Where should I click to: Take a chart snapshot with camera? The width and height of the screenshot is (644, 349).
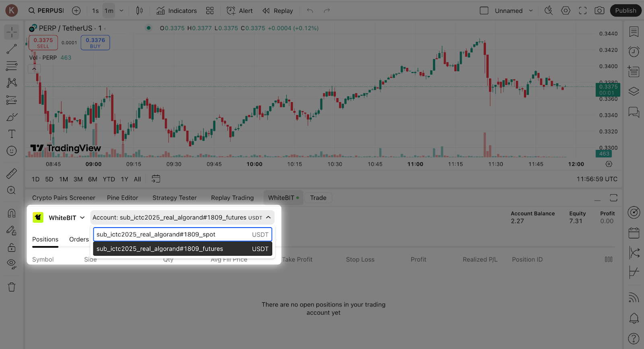click(600, 11)
